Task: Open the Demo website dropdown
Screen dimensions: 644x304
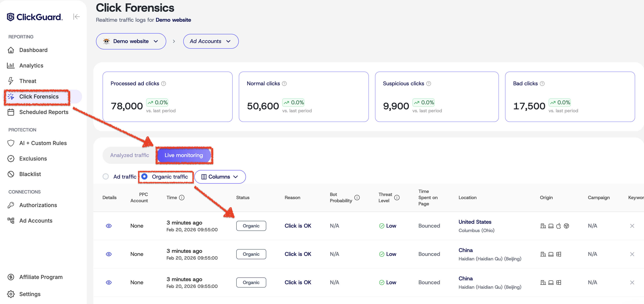Action: [x=131, y=41]
